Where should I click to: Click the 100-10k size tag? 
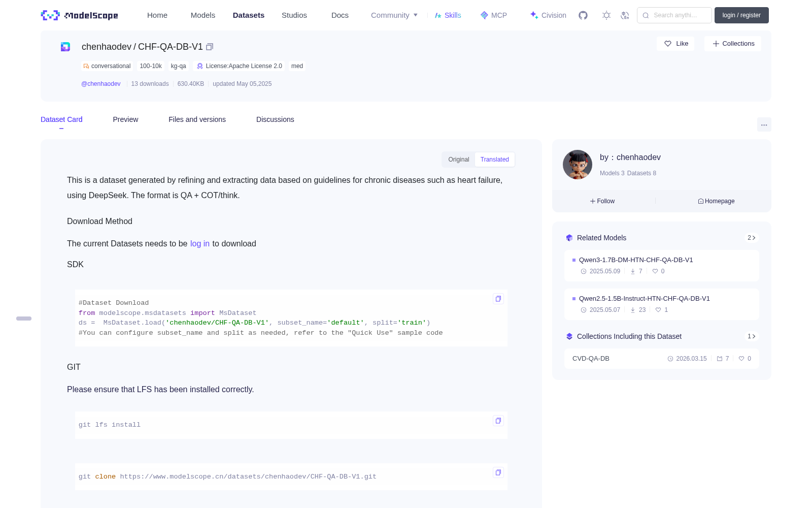(151, 66)
